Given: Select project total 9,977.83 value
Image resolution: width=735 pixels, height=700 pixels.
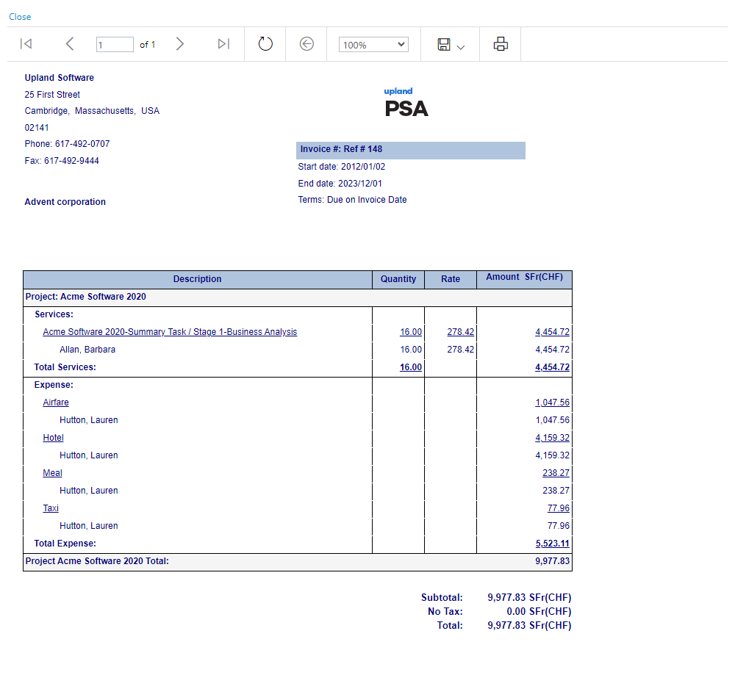Looking at the screenshot, I should (x=552, y=561).
